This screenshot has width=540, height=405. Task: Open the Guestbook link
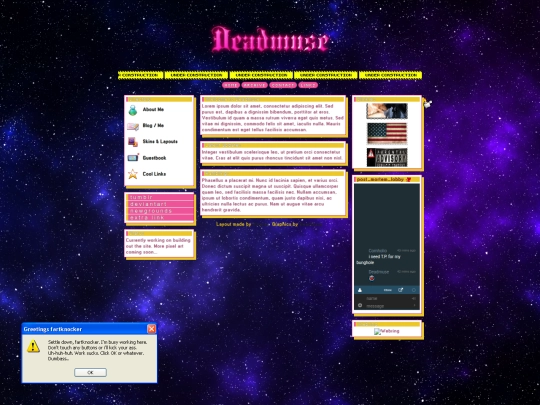[154, 158]
